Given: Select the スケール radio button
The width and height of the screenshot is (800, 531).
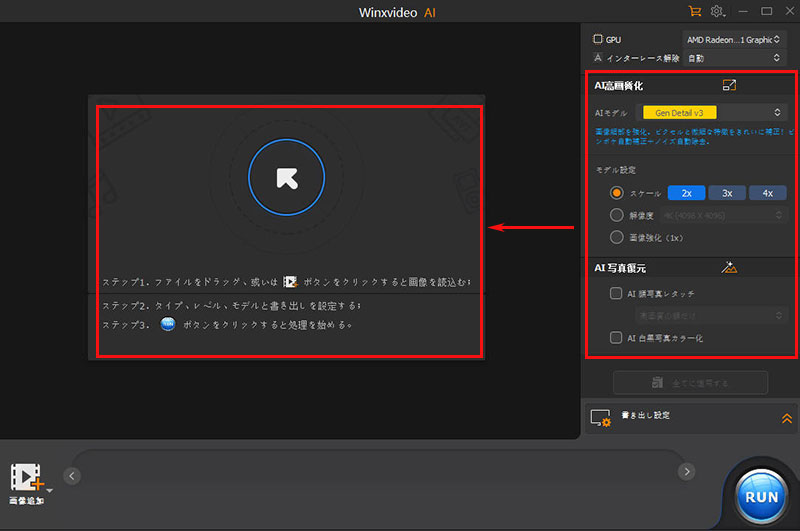Looking at the screenshot, I should tap(616, 193).
